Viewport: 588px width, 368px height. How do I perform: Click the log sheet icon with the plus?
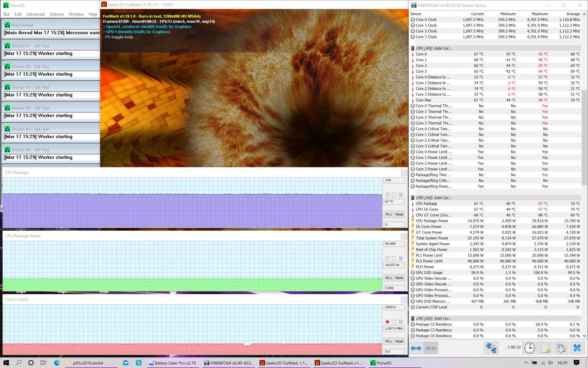click(545, 348)
